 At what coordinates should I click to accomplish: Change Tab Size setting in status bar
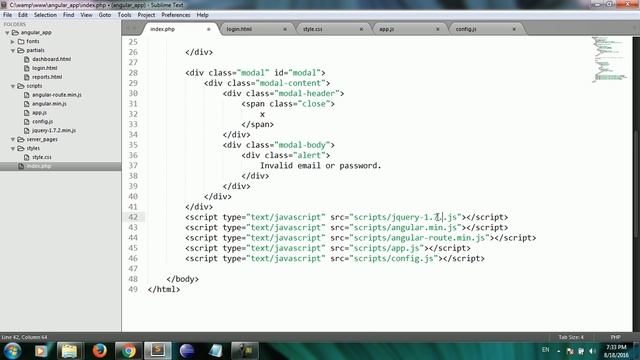[571, 337]
